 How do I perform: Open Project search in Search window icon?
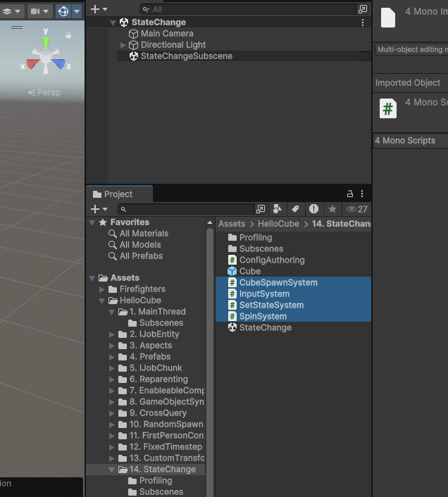pos(261,209)
